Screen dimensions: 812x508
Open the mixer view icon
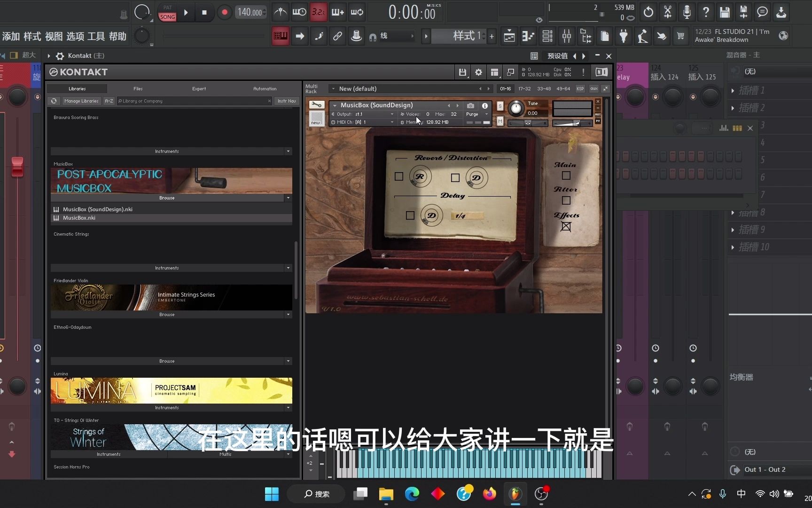[567, 36]
